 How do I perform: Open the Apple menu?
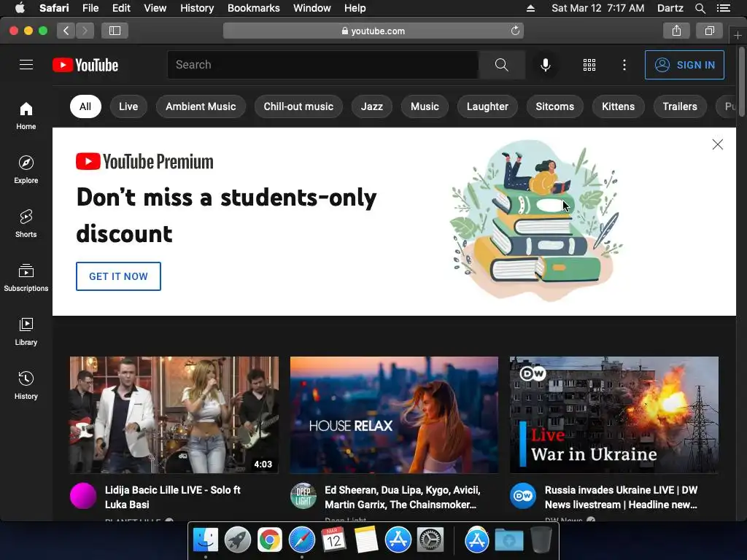tap(20, 8)
